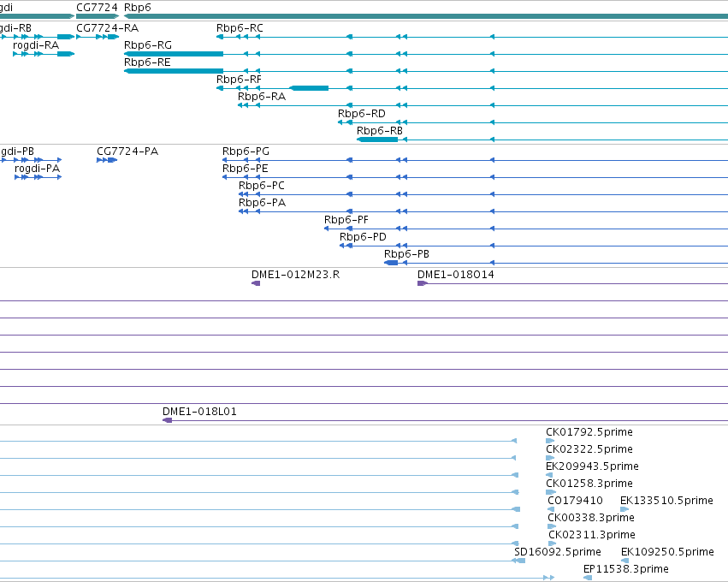Select the DME1-018O14 clone label

click(x=455, y=275)
